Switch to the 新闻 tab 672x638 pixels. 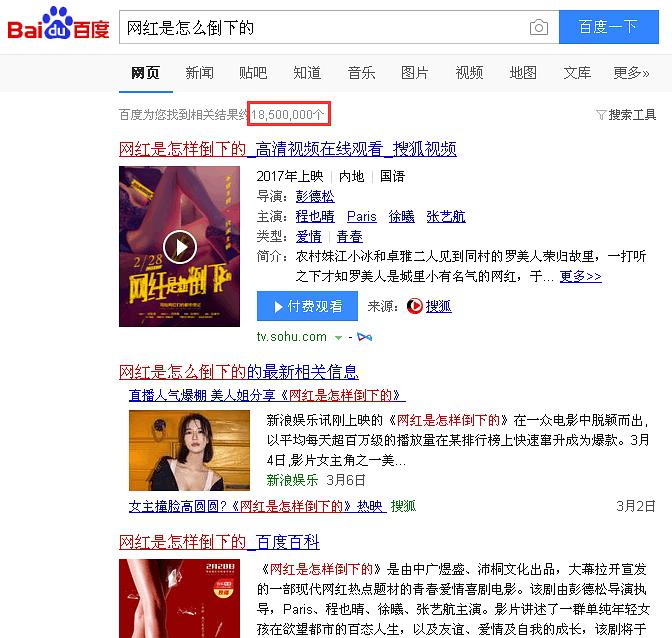point(199,73)
